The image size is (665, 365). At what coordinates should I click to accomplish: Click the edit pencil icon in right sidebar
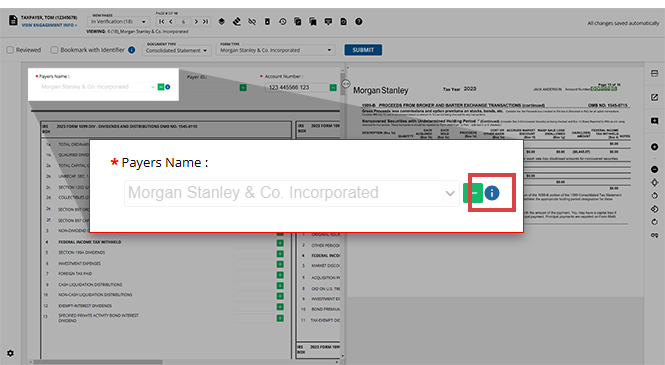(x=654, y=98)
